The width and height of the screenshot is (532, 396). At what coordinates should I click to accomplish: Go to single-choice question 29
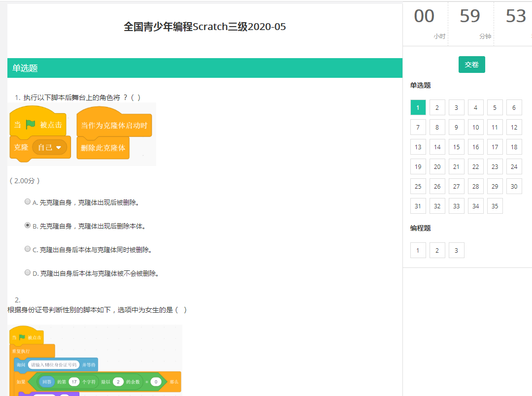(495, 186)
